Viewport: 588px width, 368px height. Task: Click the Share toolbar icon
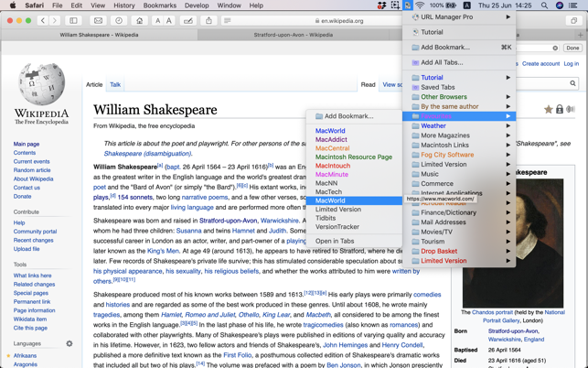coord(208,21)
